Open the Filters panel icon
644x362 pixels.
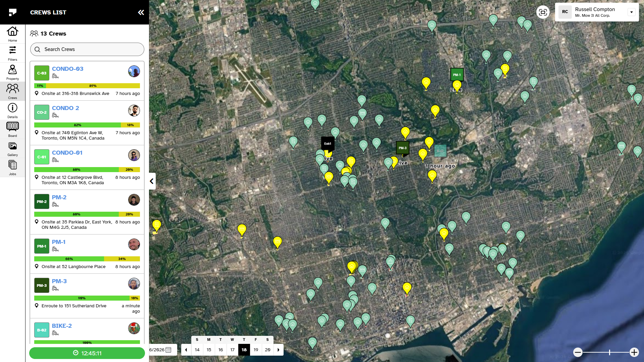pos(12,53)
